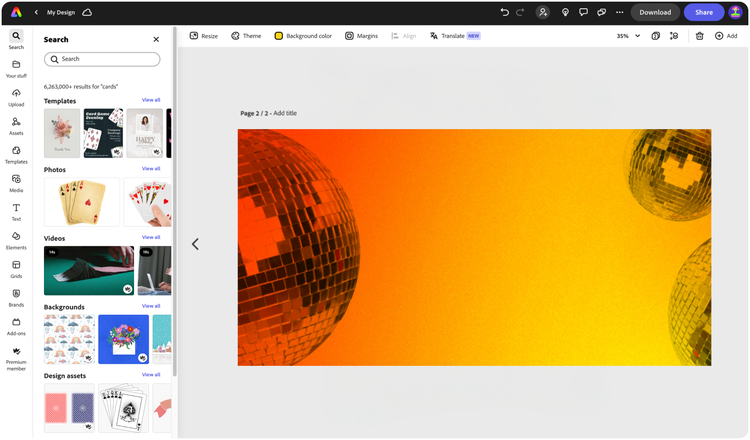750x440 pixels.
Task: Go to previous page arrow
Action: [x=195, y=244]
